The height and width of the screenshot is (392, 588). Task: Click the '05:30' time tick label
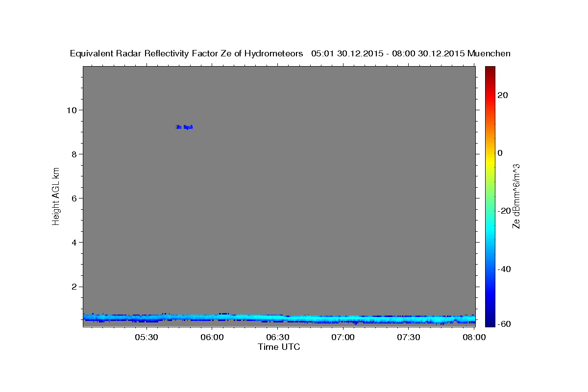(x=147, y=337)
